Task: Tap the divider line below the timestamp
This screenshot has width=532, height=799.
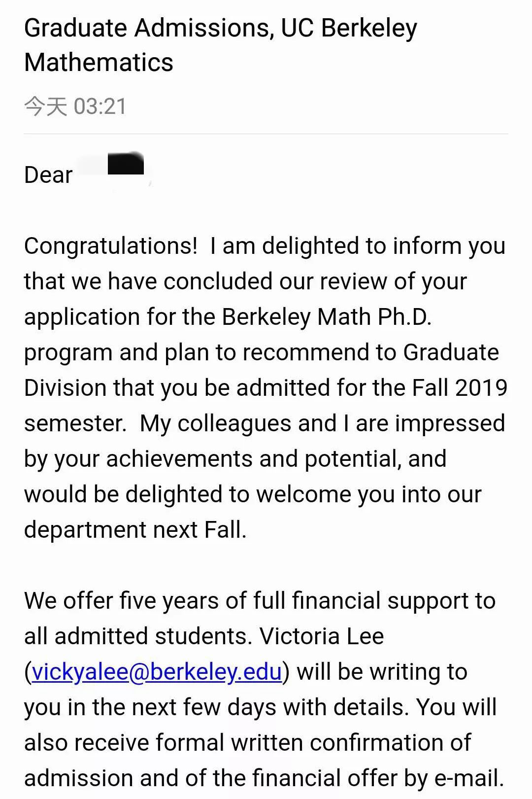Action: [266, 134]
